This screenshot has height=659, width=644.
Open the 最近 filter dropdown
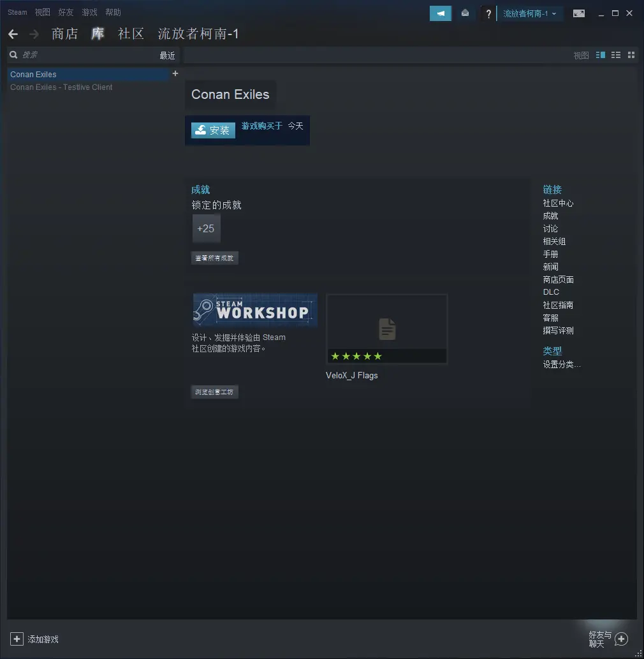[x=167, y=56]
